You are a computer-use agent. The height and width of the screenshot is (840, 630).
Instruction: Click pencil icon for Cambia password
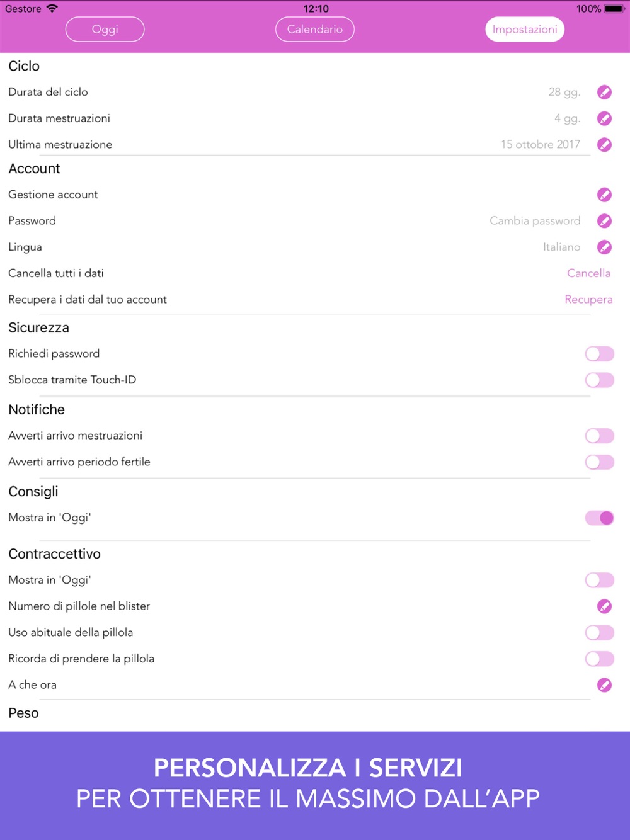point(604,221)
